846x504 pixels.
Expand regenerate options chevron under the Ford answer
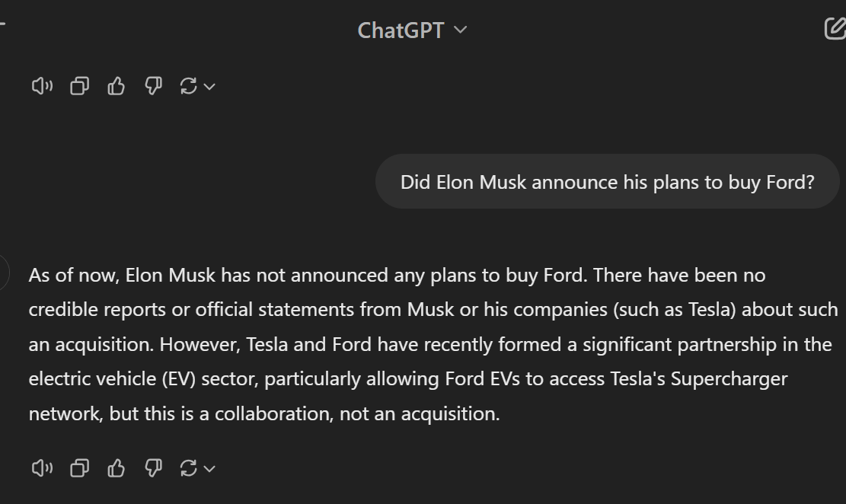coord(209,468)
